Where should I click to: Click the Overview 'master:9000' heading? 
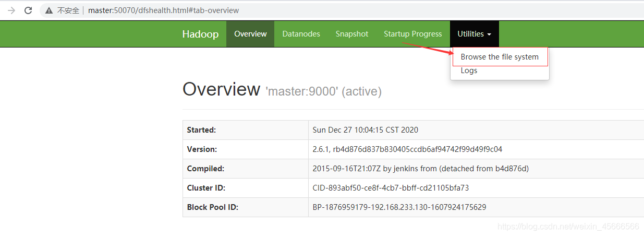click(x=282, y=90)
